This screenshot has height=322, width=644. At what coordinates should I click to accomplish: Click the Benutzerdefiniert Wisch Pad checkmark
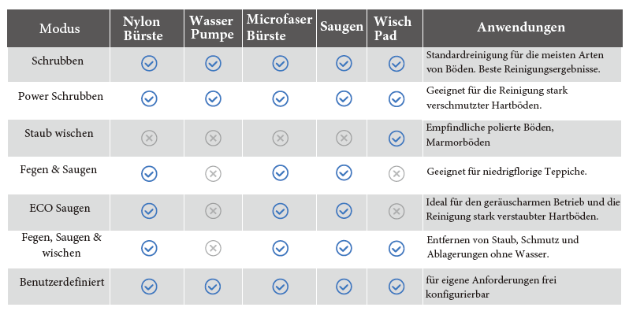pyautogui.click(x=396, y=285)
